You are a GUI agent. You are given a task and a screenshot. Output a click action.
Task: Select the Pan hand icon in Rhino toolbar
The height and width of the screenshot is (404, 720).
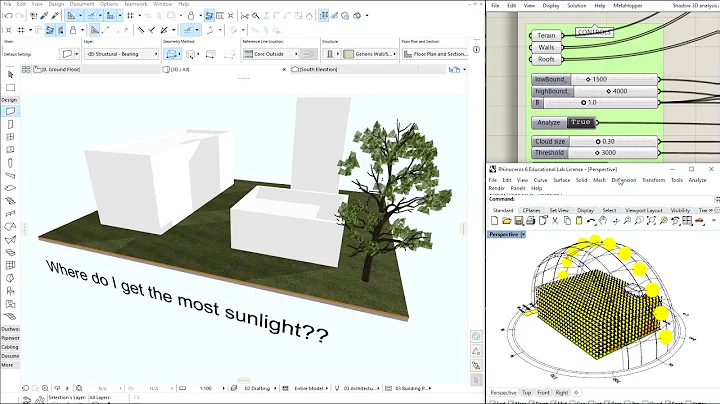[x=603, y=221]
